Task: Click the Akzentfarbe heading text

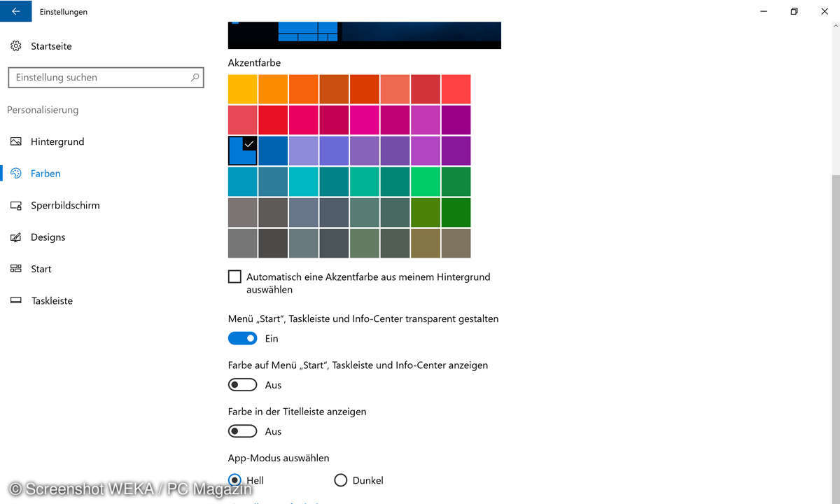Action: [254, 62]
